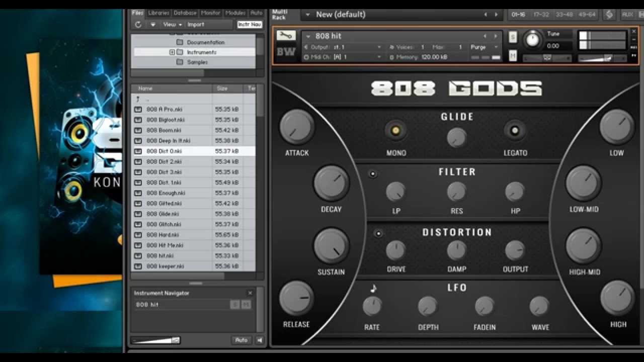Viewport: 644px width, 362px height.
Task: Go to the next instrument preset arrow
Action: click(496, 36)
